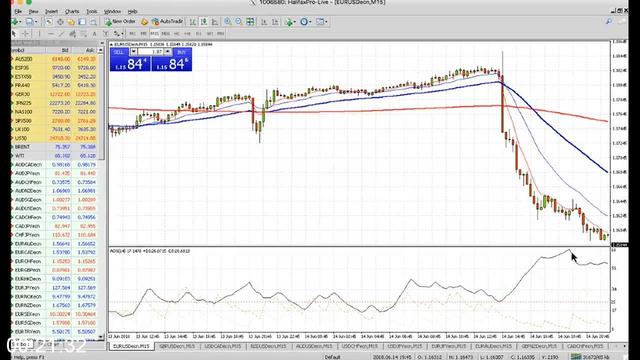Select the Text tool

point(94,33)
